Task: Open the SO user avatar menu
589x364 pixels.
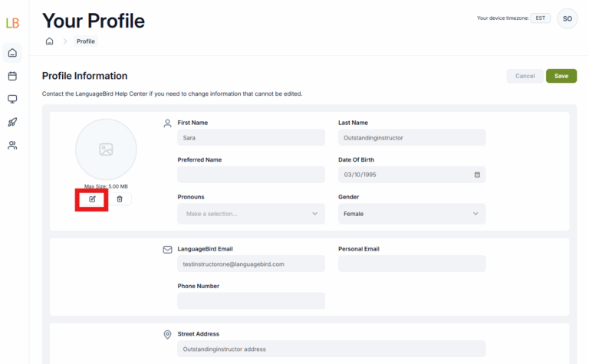Action: click(568, 18)
